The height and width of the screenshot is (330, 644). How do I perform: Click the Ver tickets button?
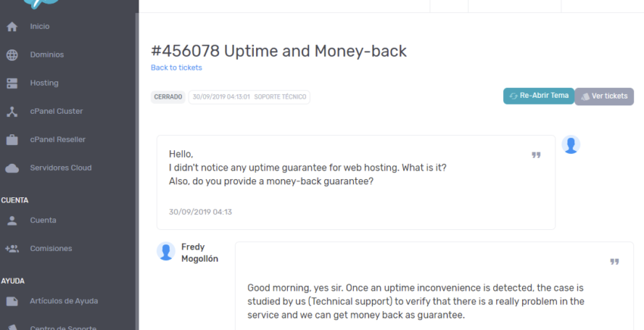click(604, 96)
